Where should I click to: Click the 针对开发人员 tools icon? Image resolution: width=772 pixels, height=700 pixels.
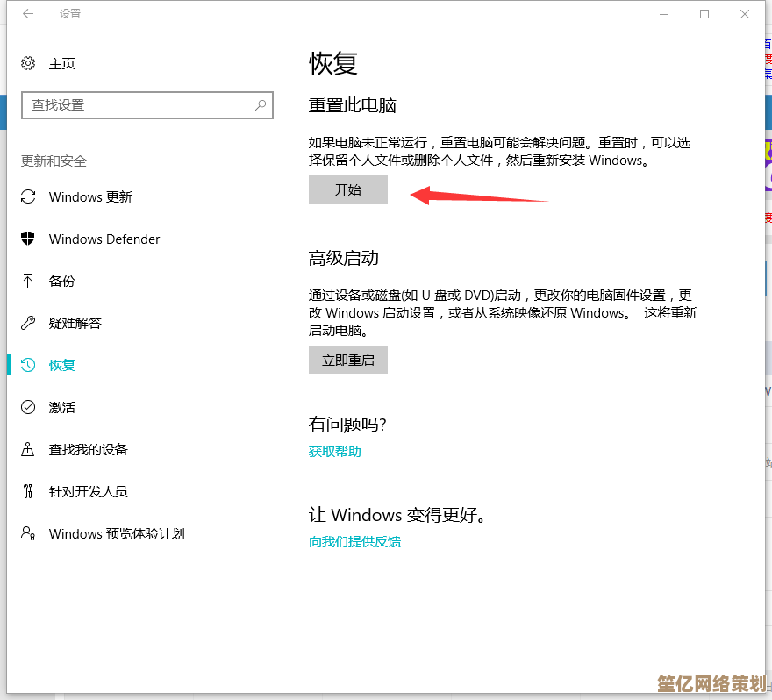28,492
